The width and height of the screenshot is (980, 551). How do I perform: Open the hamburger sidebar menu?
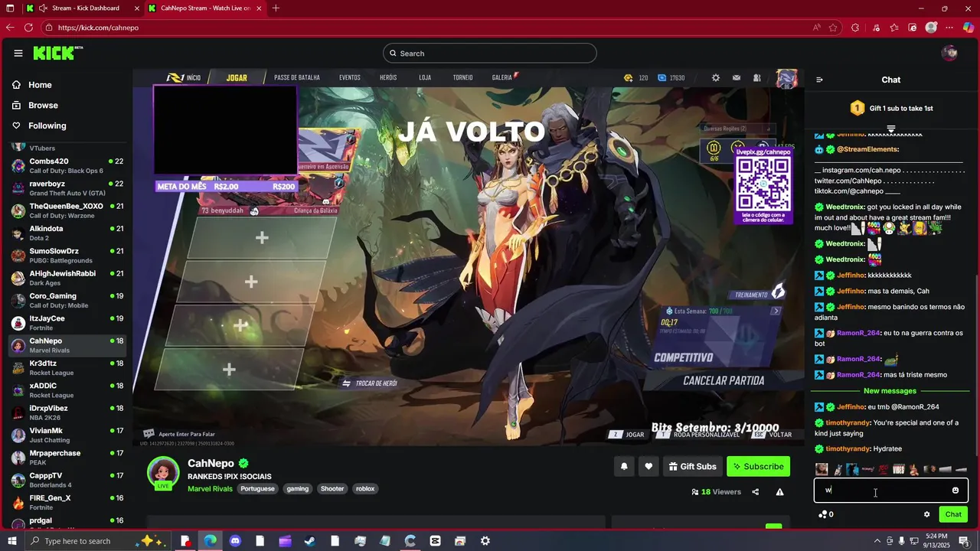(18, 53)
